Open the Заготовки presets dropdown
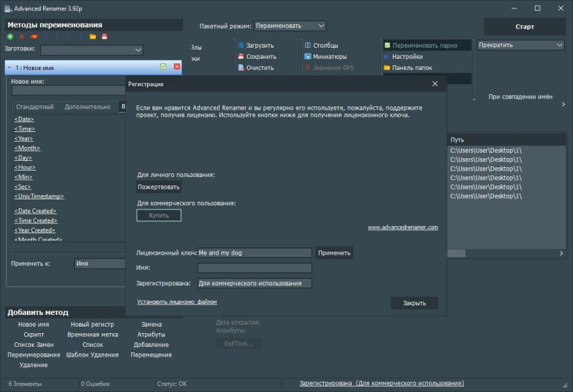Viewport: 573px width, 392px height. (x=91, y=50)
